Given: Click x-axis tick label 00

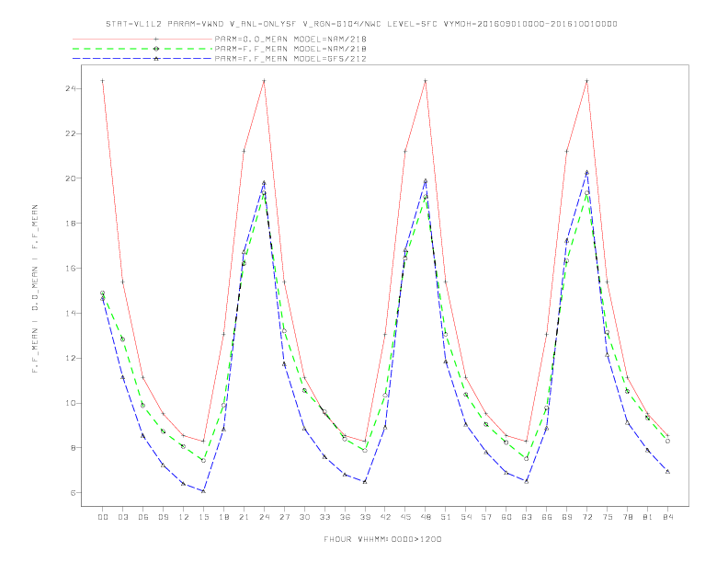Looking at the screenshot, I should tap(103, 517).
